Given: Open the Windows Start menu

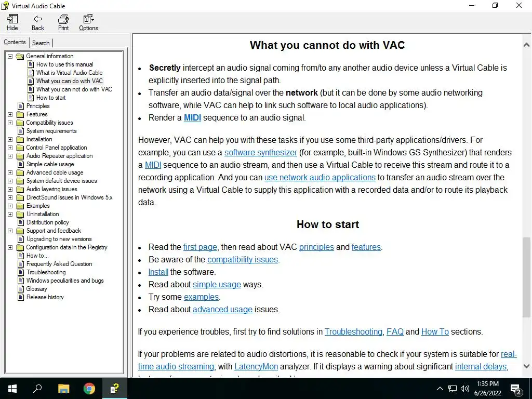Looking at the screenshot, I should pos(12,389).
